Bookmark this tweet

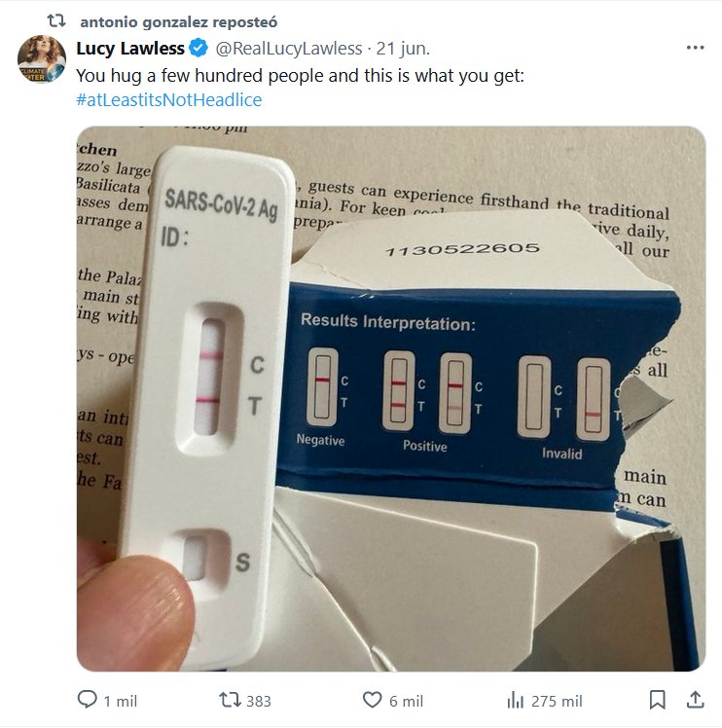point(658,700)
